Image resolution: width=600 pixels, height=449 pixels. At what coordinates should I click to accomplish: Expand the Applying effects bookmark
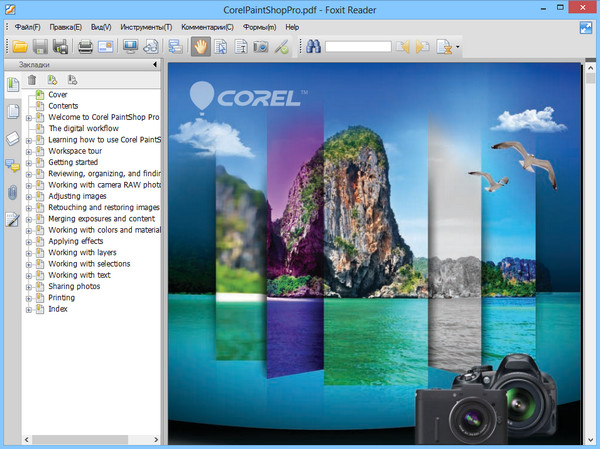click(x=29, y=241)
